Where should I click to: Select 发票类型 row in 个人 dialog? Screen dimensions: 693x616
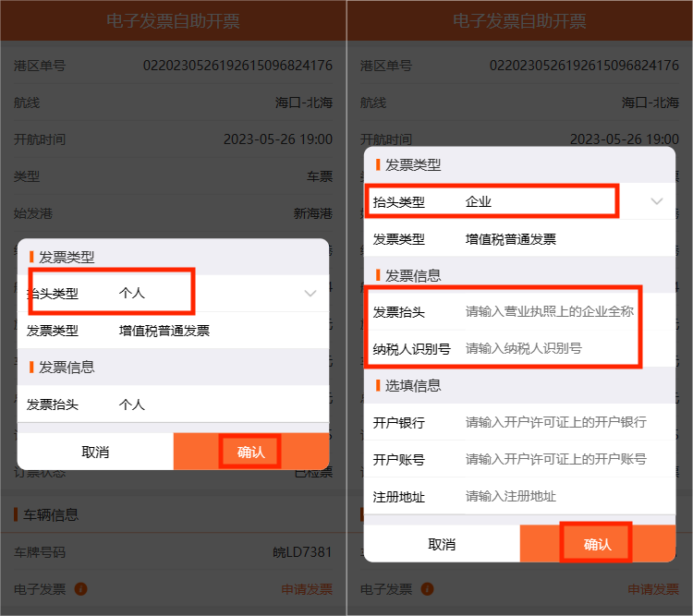[x=172, y=331]
